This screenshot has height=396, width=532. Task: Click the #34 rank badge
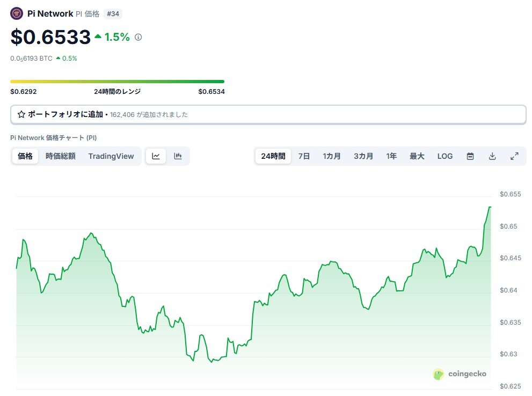(x=113, y=14)
